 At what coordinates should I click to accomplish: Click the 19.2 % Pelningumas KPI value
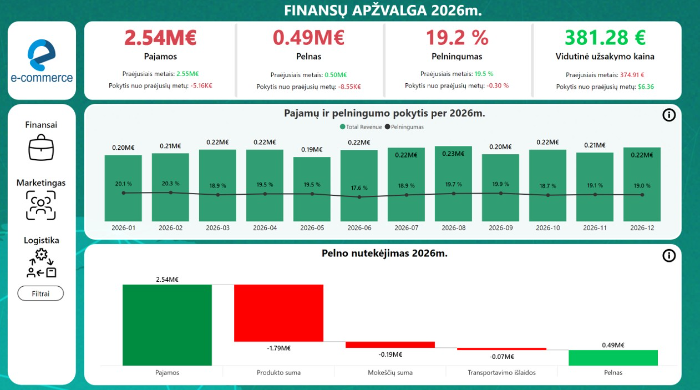pos(457,37)
